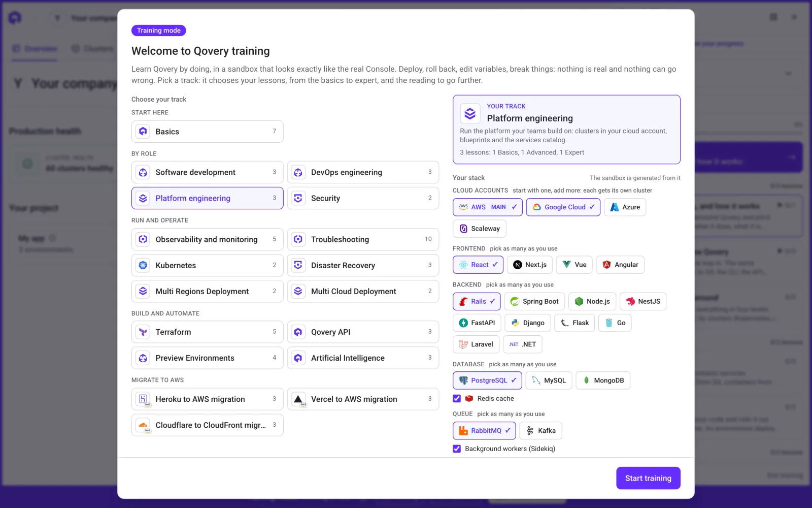Click the Troubleshooting track icon
The width and height of the screenshot is (812, 508).
pos(298,239)
